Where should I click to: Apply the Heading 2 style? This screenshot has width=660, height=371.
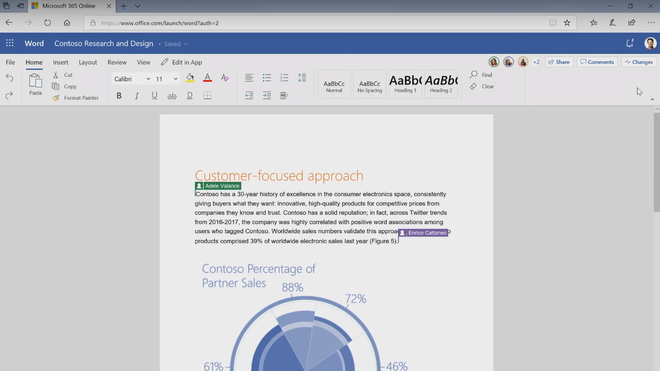coord(441,85)
